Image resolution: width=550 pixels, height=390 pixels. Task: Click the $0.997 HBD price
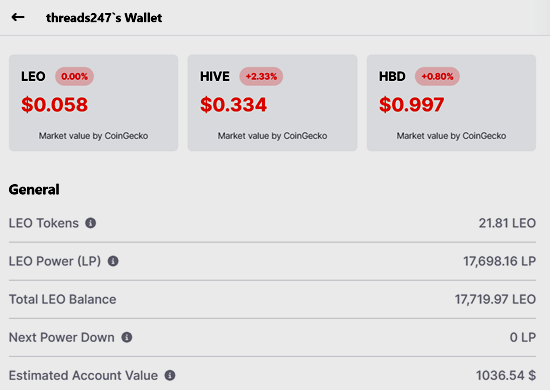412,105
